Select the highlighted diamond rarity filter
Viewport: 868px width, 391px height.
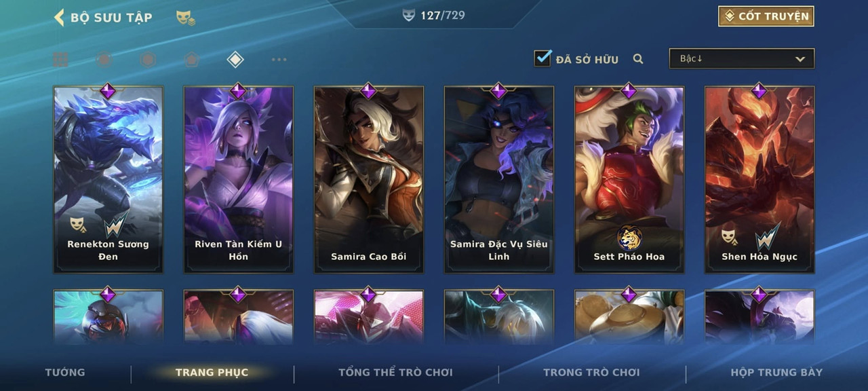pyautogui.click(x=235, y=60)
